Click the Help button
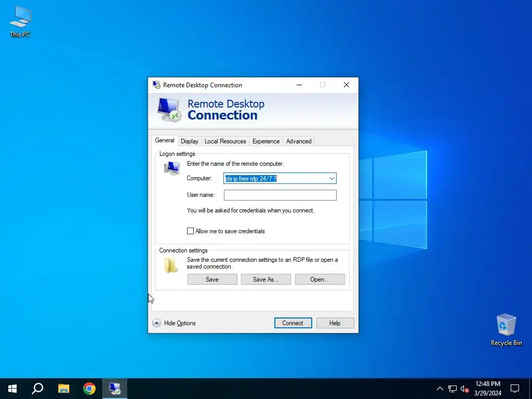 pos(335,323)
